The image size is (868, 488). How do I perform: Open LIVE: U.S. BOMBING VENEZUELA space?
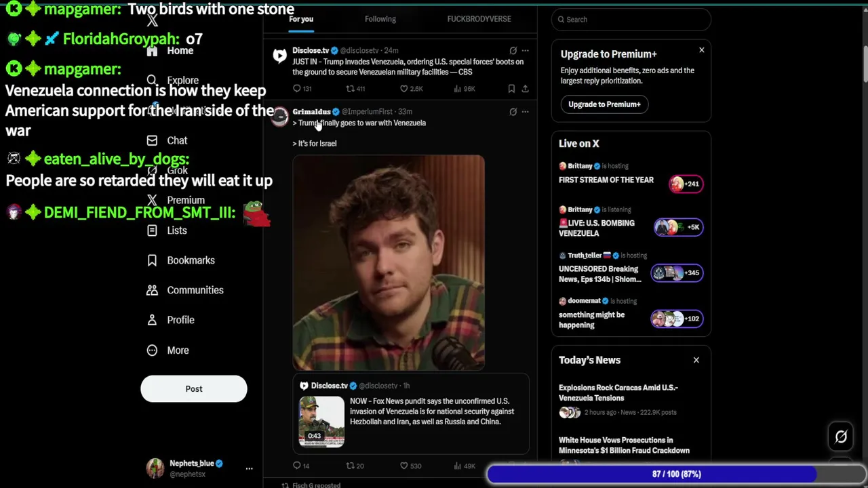597,228
